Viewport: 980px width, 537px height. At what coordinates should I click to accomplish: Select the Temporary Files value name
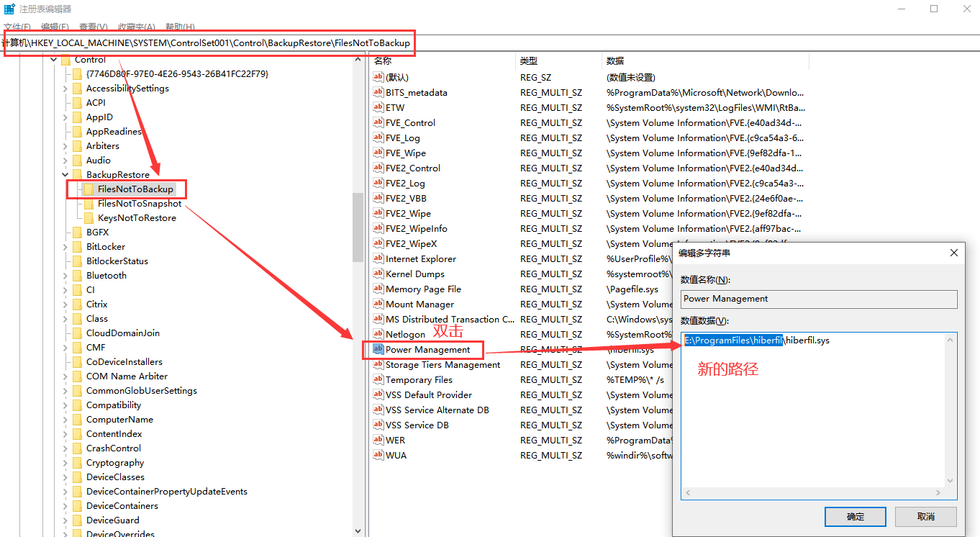(x=419, y=379)
